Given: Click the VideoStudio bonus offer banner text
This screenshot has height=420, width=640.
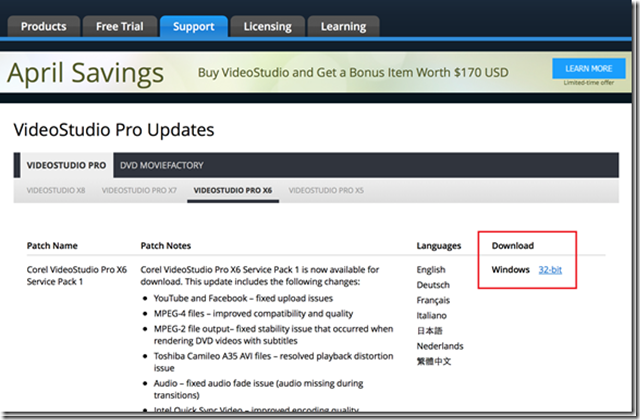Looking at the screenshot, I should (353, 73).
